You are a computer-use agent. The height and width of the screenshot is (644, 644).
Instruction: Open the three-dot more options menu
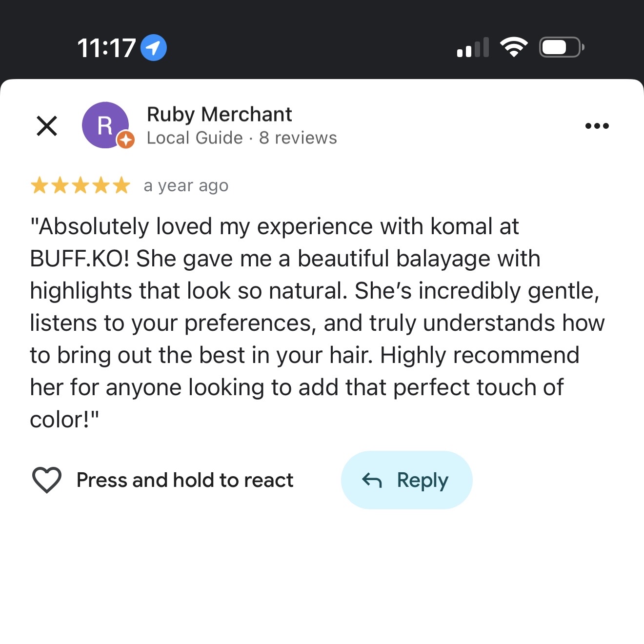pyautogui.click(x=597, y=126)
